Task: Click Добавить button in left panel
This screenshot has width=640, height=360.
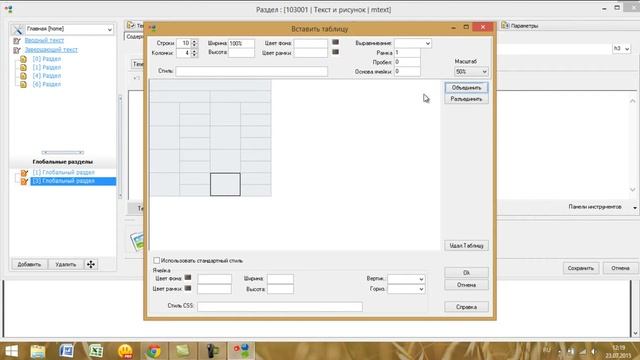Action: click(29, 264)
